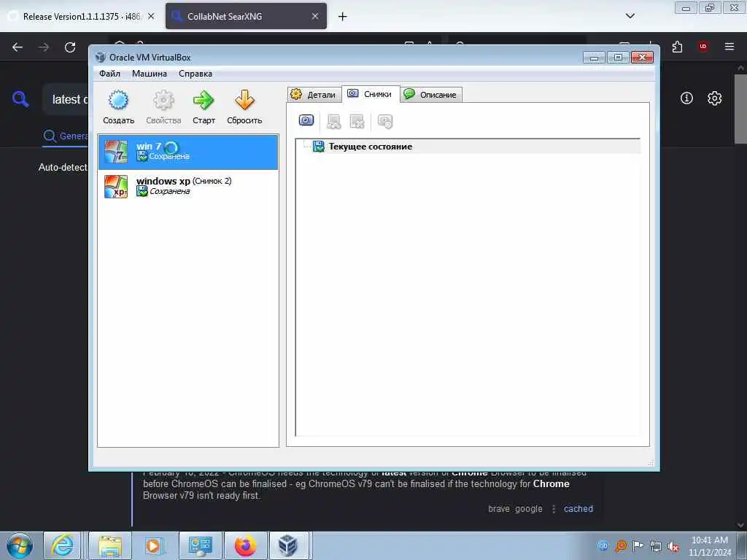Open the Файл menu
This screenshot has width=747, height=560.
pos(109,74)
